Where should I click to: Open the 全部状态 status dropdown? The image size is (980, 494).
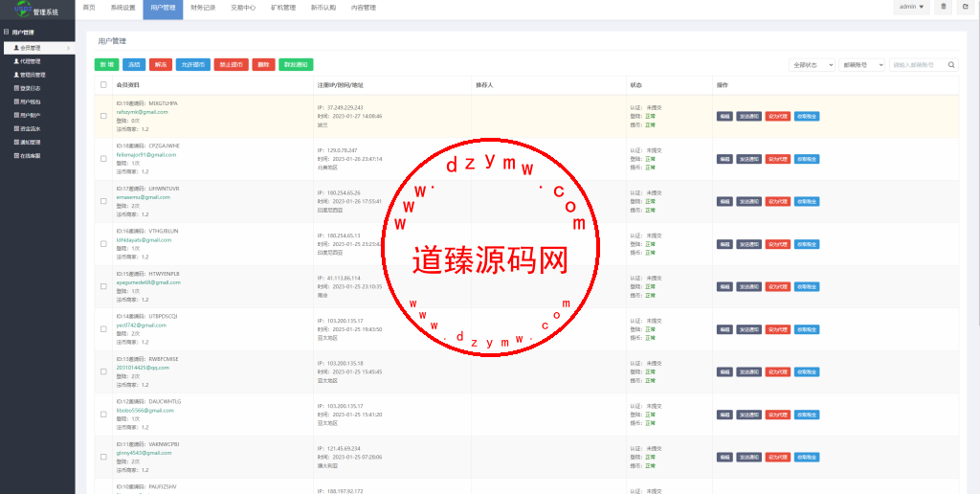pyautogui.click(x=812, y=65)
